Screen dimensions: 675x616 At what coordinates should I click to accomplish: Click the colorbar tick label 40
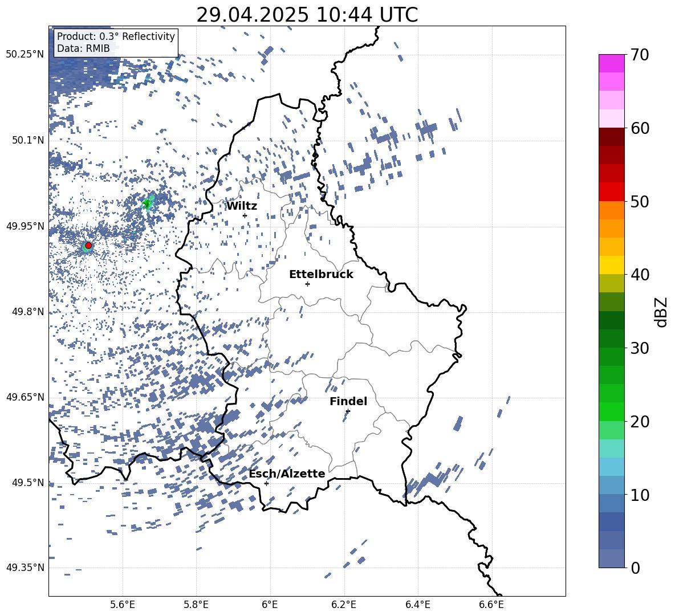(x=640, y=275)
